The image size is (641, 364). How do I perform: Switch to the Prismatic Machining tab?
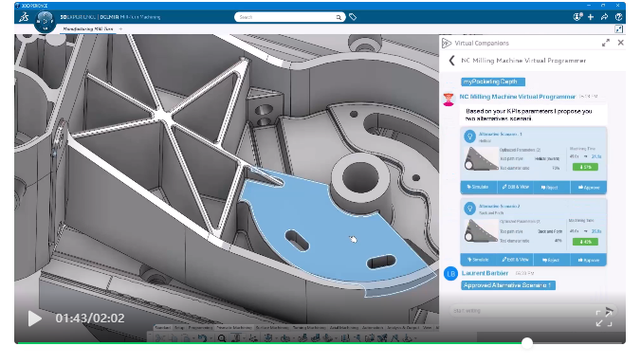point(234,328)
